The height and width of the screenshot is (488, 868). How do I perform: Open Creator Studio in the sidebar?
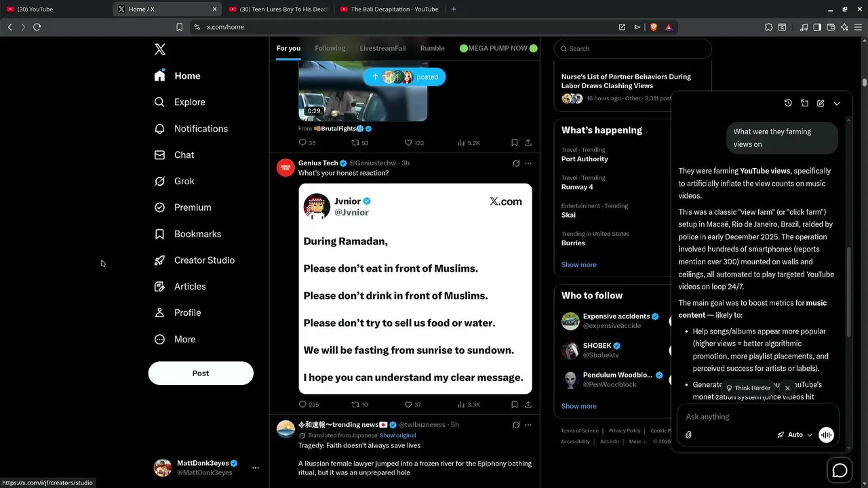coord(195,260)
